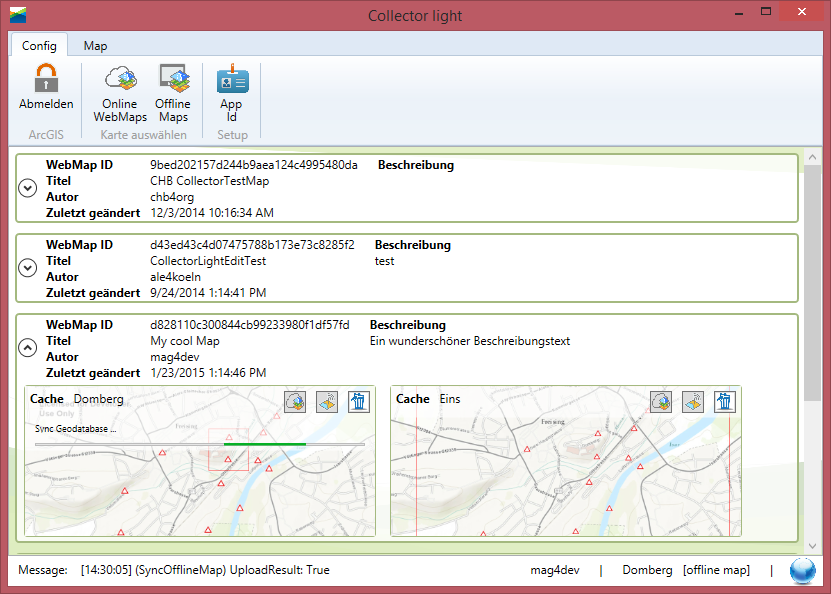Click the vertical scrollbar thumb
The image size is (831, 594).
pos(812,283)
